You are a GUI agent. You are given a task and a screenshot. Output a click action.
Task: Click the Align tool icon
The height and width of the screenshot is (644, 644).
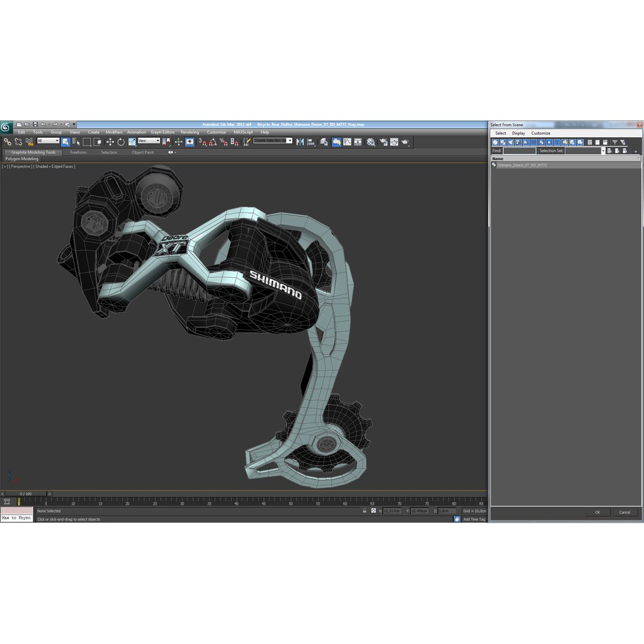(311, 142)
